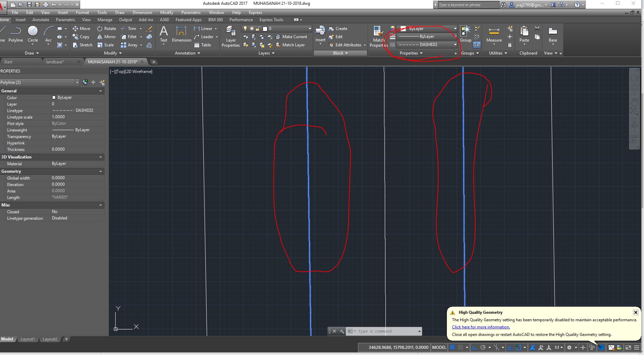The width and height of the screenshot is (644, 355).
Task: Switch to the Parametric ribbon tab
Action: [x=65, y=20]
